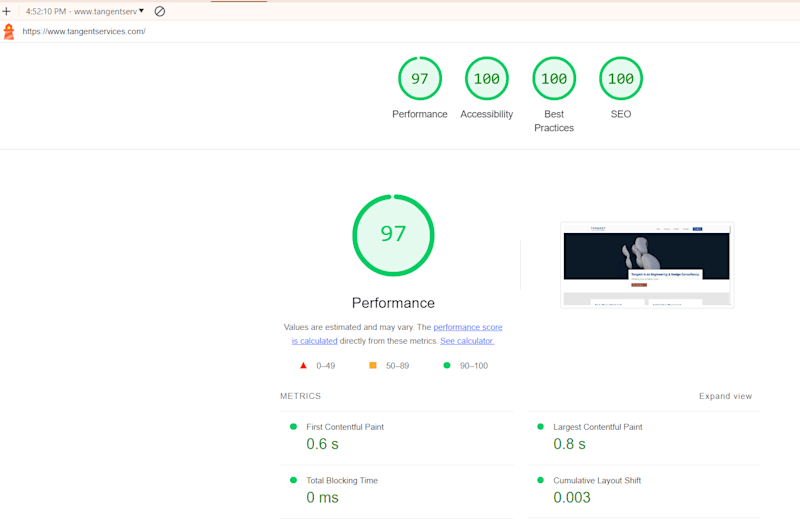Click the First Contentful Paint metric label
800x522 pixels.
(345, 427)
